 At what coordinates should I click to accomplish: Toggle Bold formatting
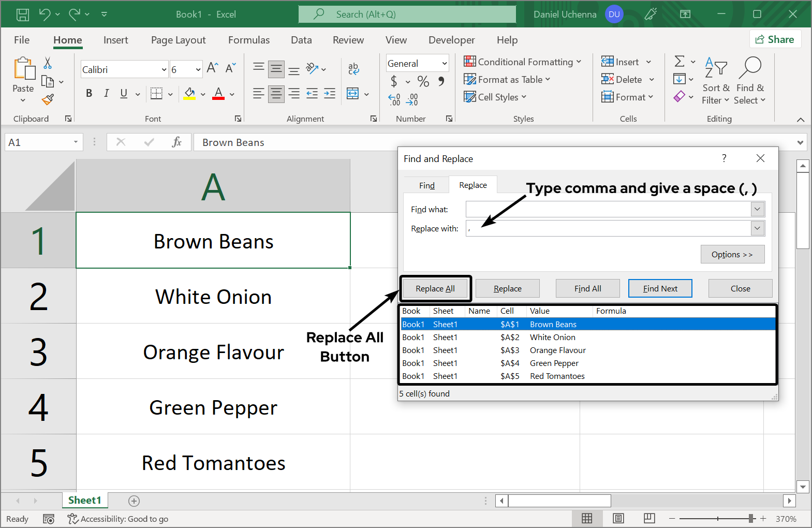[89, 93]
